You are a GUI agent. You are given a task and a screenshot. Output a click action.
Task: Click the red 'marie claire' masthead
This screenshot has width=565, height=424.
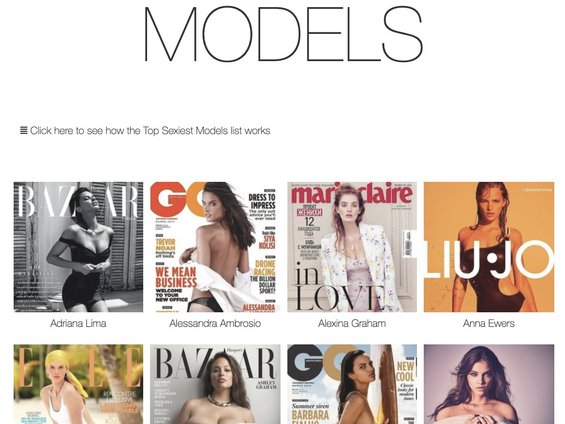coord(352,195)
